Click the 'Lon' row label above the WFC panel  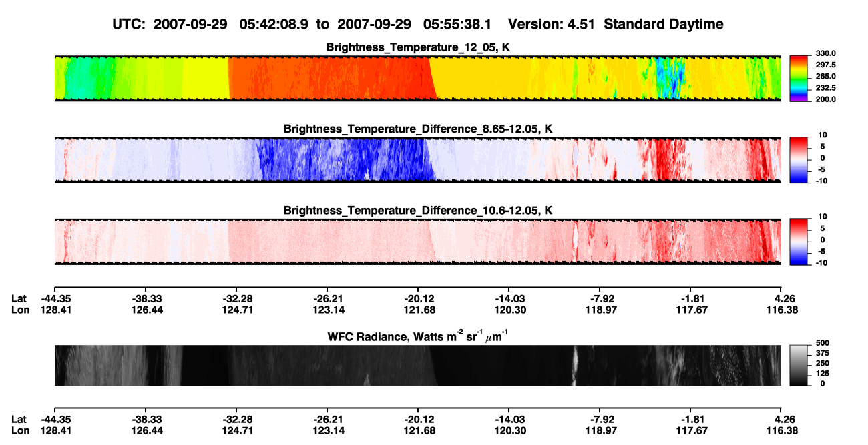[20, 310]
